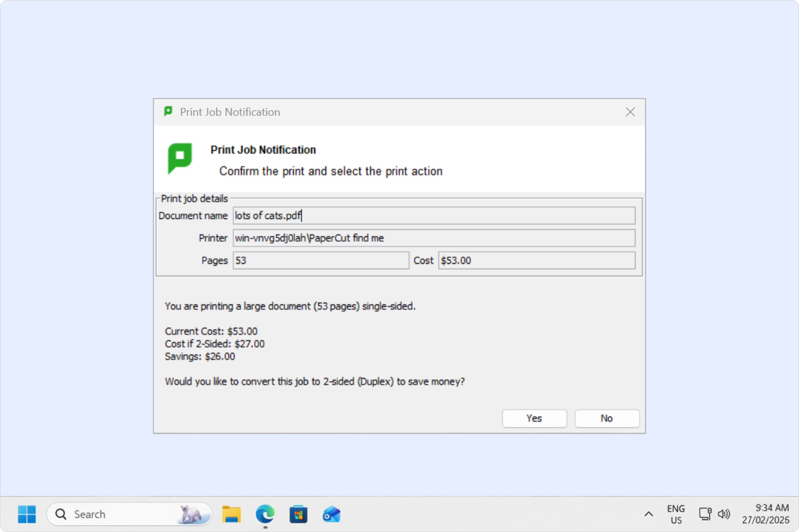Click the PaperCut icon in the dialog title bar
Viewport: 799px width, 532px height.
(168, 111)
